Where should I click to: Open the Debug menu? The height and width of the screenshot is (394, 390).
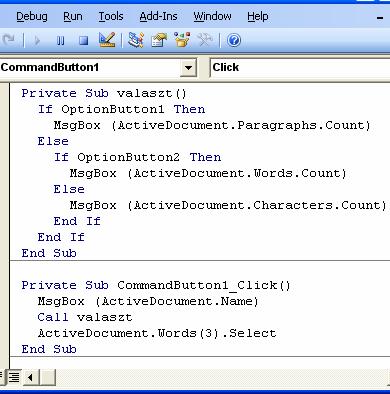pyautogui.click(x=32, y=16)
